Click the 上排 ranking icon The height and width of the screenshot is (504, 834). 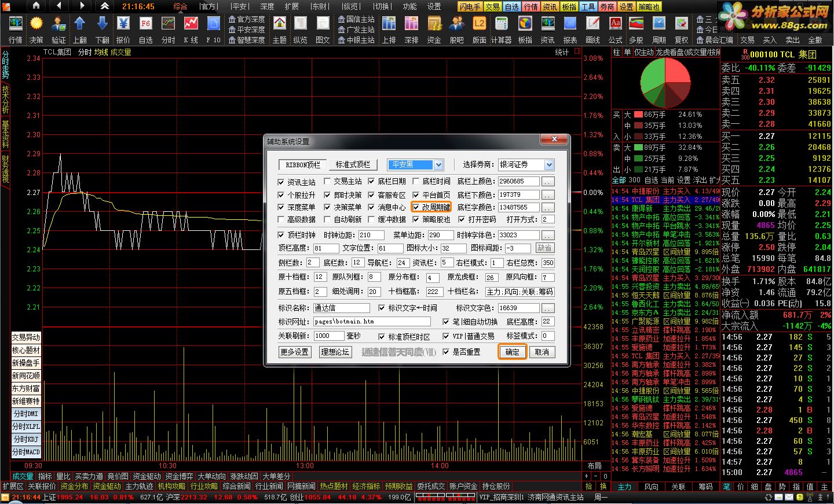point(389,30)
